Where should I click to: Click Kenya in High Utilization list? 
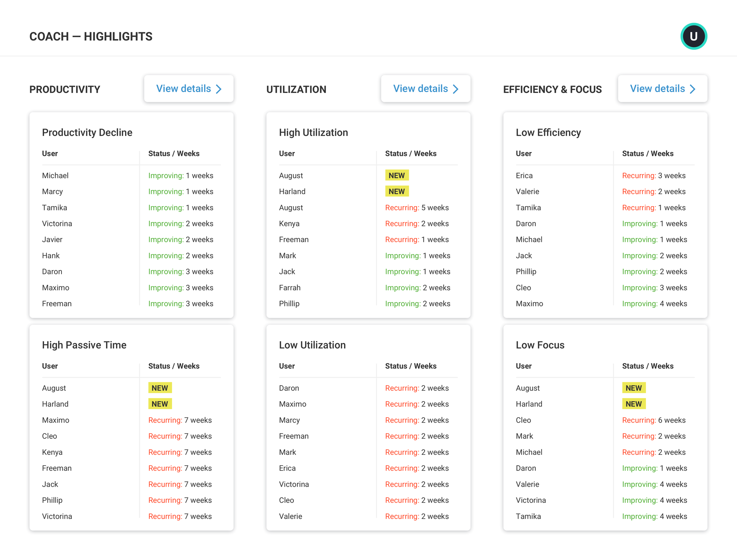tap(289, 223)
